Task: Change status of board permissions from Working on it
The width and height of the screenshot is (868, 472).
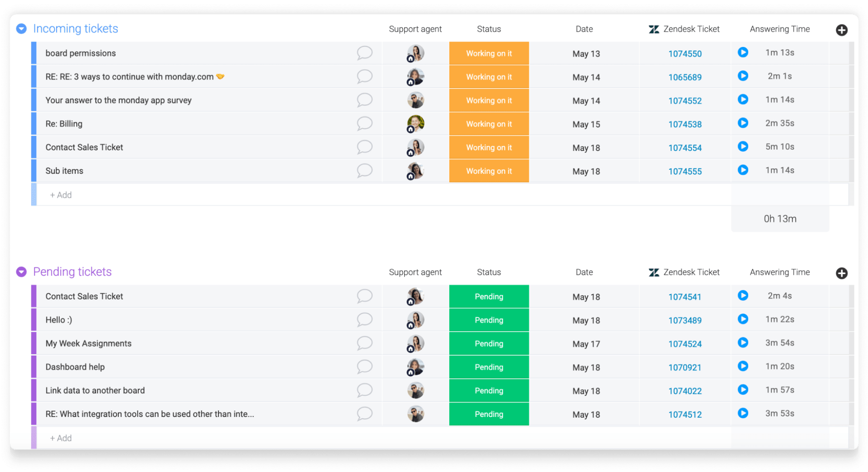Action: 489,53
